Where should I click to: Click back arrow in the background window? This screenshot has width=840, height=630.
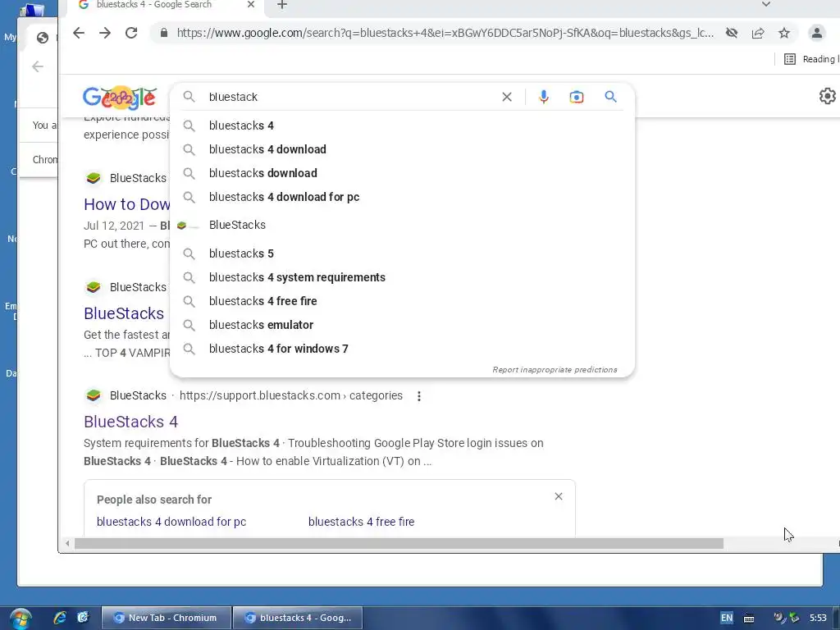(x=38, y=66)
